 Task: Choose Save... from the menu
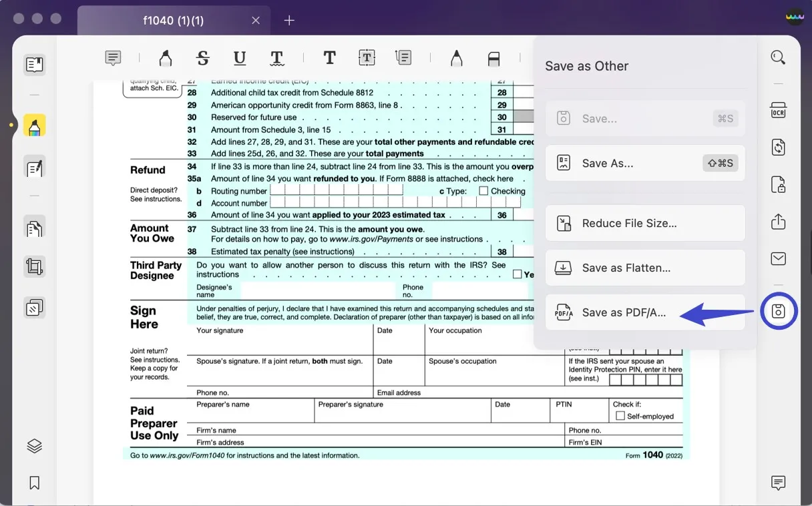tap(645, 119)
